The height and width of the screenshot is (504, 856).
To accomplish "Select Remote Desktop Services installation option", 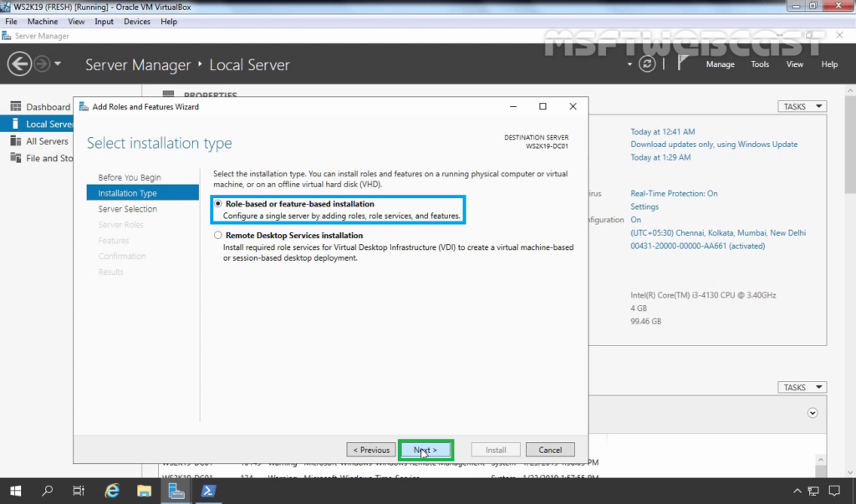I will 218,236.
